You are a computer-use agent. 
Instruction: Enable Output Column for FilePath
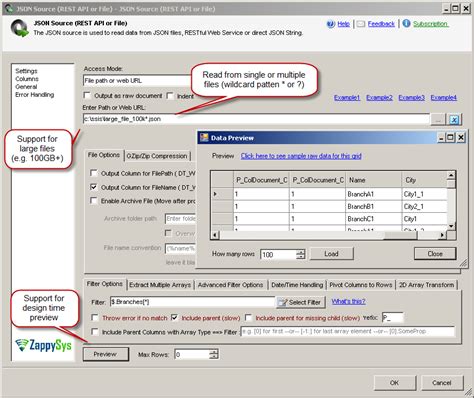coord(94,173)
